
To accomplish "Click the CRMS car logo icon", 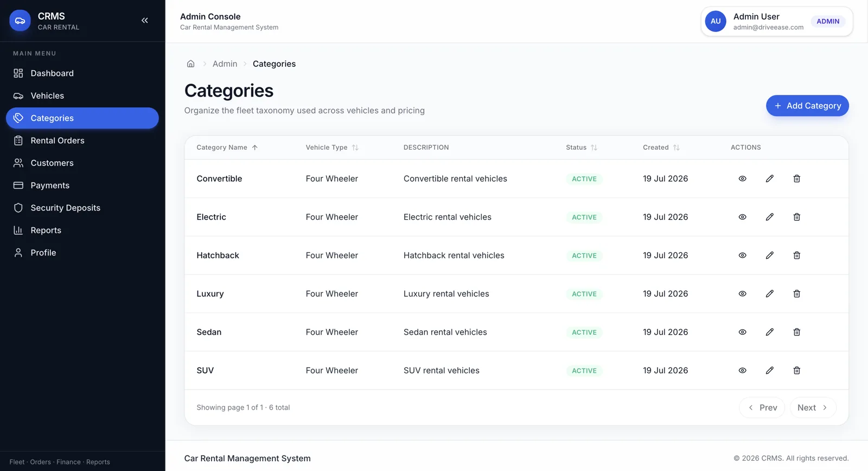I will pyautogui.click(x=20, y=21).
